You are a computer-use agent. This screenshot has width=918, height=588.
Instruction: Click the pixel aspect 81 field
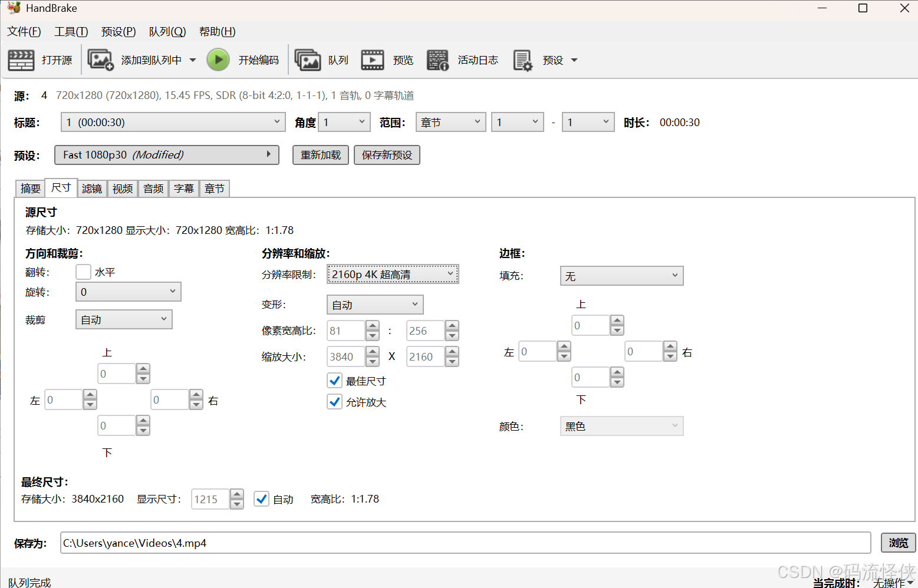346,331
